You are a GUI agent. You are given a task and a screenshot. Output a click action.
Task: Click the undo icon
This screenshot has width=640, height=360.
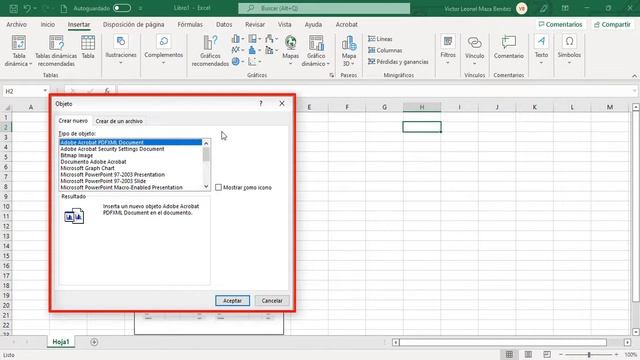27,8
